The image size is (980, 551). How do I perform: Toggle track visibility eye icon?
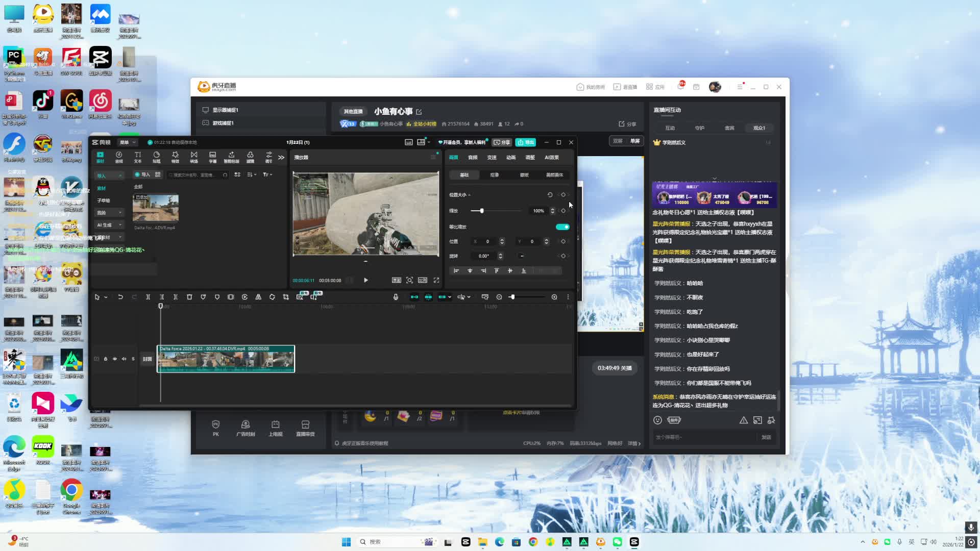pos(115,359)
